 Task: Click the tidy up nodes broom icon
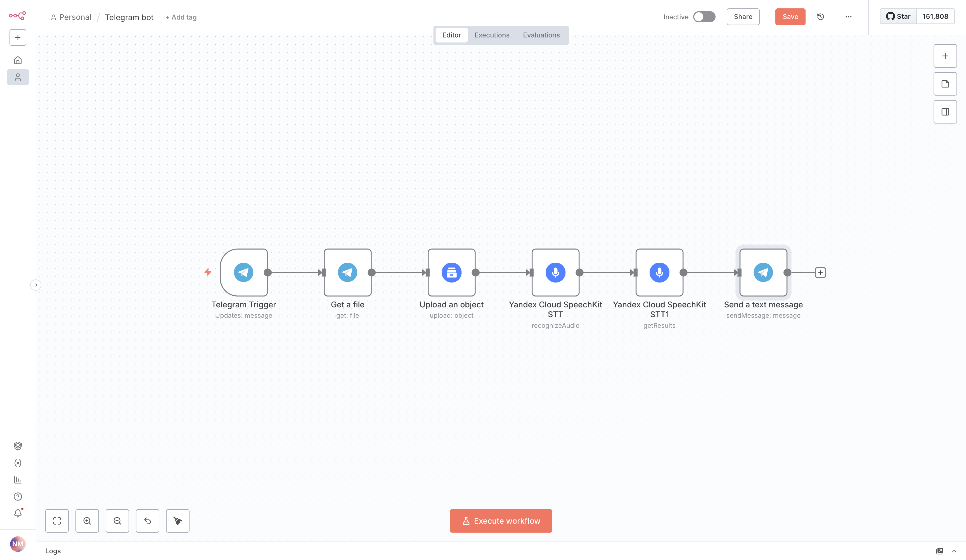pos(177,521)
